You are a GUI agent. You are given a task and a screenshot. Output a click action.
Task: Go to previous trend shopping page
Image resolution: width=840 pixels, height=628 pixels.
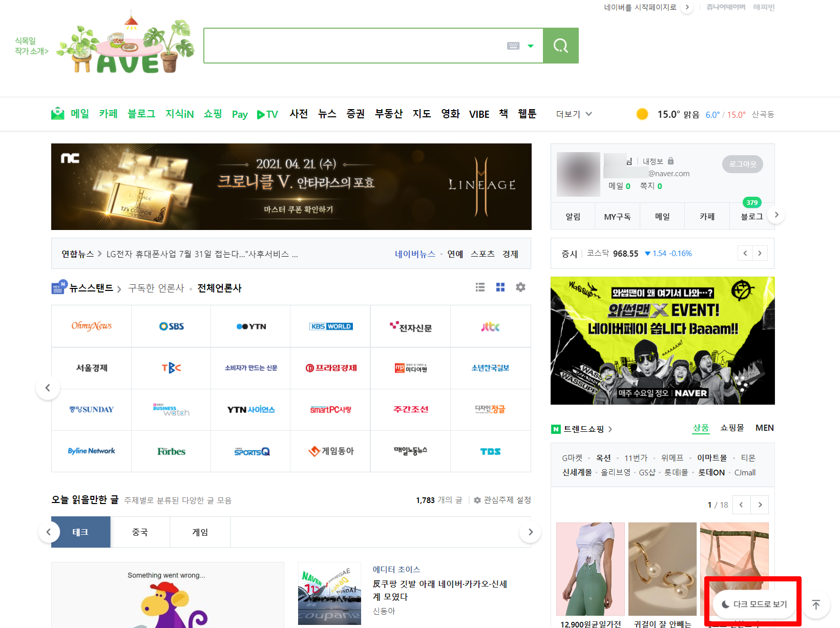(742, 505)
